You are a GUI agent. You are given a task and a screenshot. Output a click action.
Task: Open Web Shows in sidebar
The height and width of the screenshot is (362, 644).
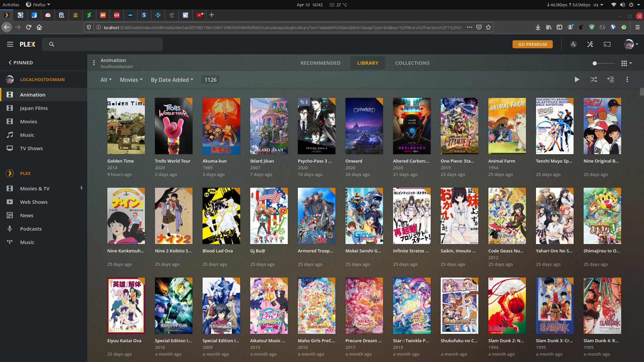(x=44, y=202)
